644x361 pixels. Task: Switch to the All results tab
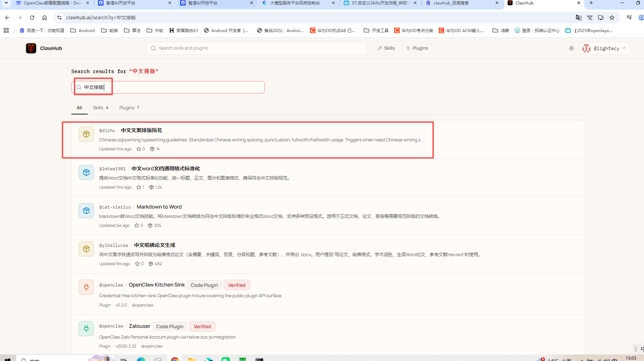[x=79, y=108]
